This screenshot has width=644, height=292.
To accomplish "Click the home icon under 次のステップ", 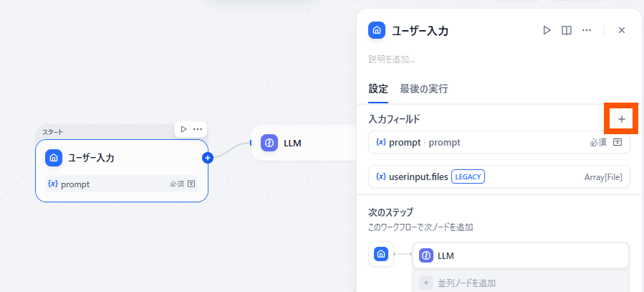I will tap(381, 255).
